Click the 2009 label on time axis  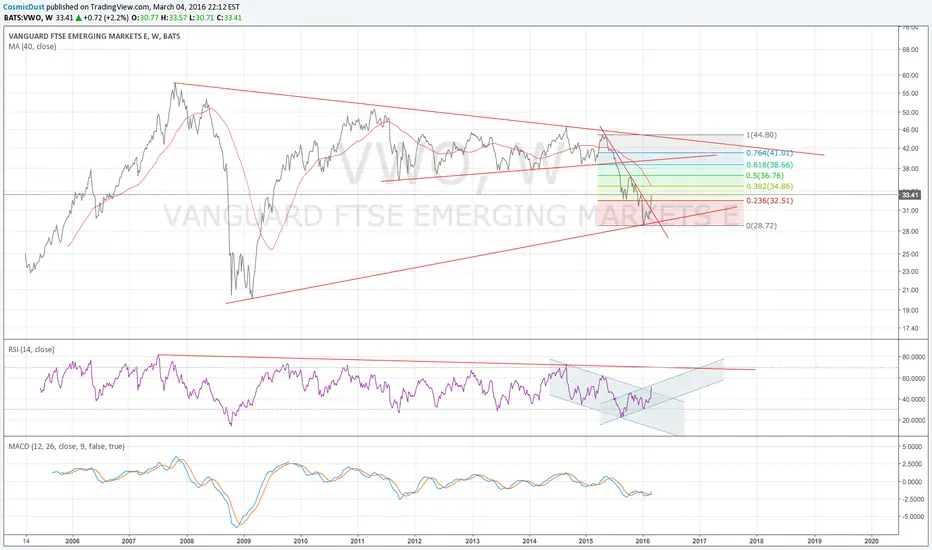244,541
